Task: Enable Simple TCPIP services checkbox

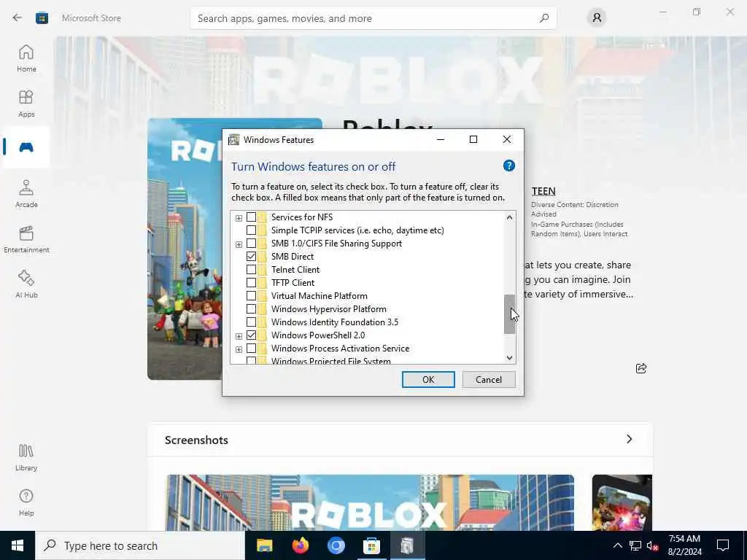Action: pyautogui.click(x=251, y=230)
